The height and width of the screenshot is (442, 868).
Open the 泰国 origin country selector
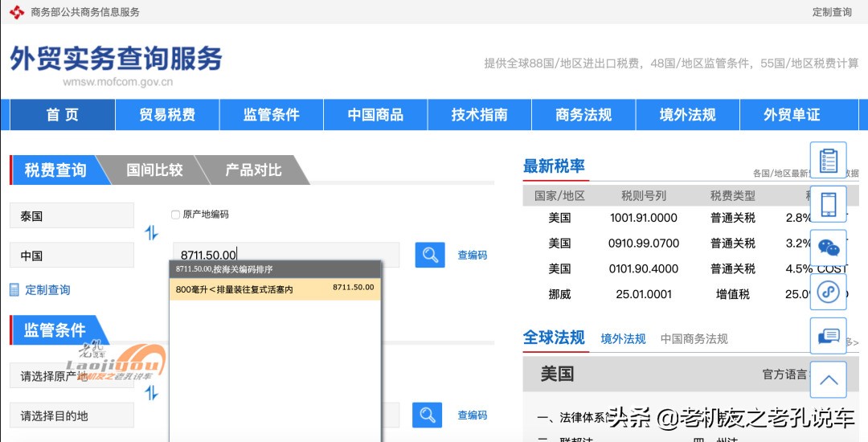click(x=72, y=215)
